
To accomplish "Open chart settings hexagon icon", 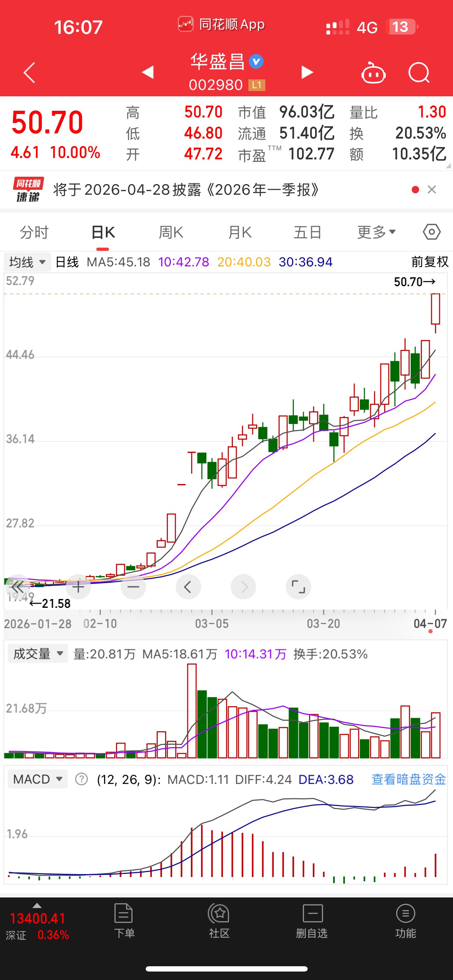I will [x=431, y=232].
